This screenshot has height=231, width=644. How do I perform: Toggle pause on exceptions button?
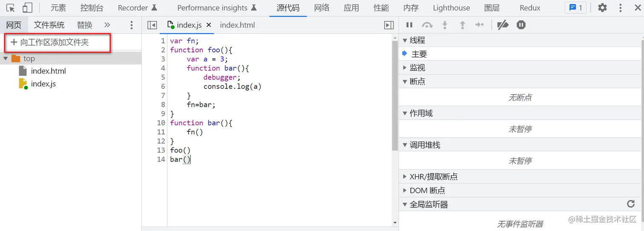[521, 25]
